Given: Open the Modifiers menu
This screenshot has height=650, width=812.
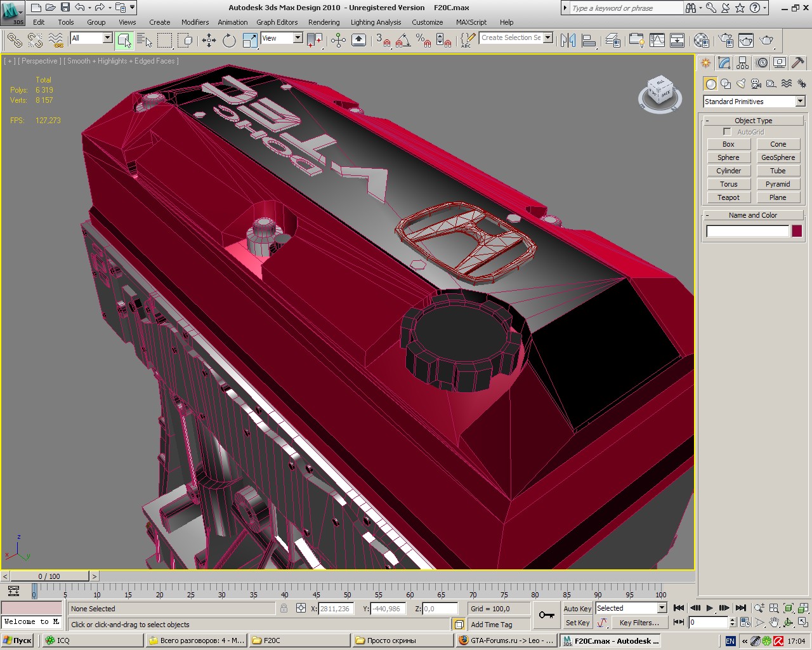Looking at the screenshot, I should pyautogui.click(x=195, y=22).
